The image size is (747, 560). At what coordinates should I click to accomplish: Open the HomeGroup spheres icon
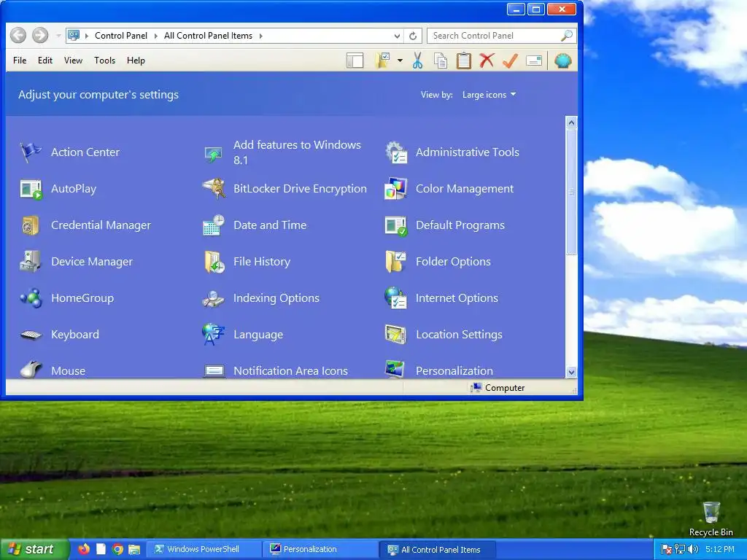(31, 298)
